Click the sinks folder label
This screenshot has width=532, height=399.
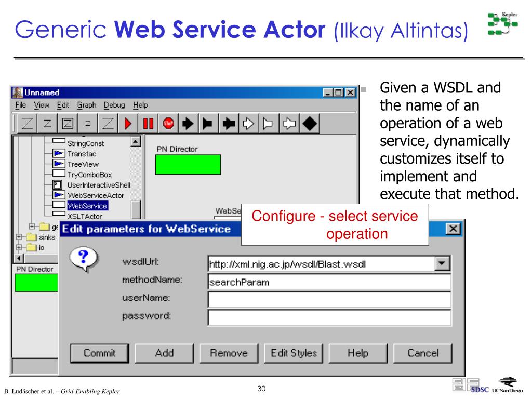click(x=47, y=237)
